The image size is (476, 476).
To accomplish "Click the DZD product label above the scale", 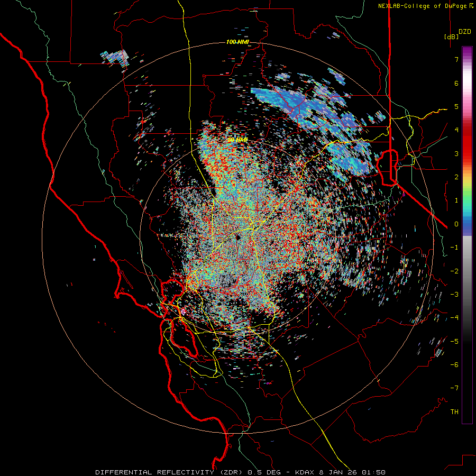I will pos(465,32).
